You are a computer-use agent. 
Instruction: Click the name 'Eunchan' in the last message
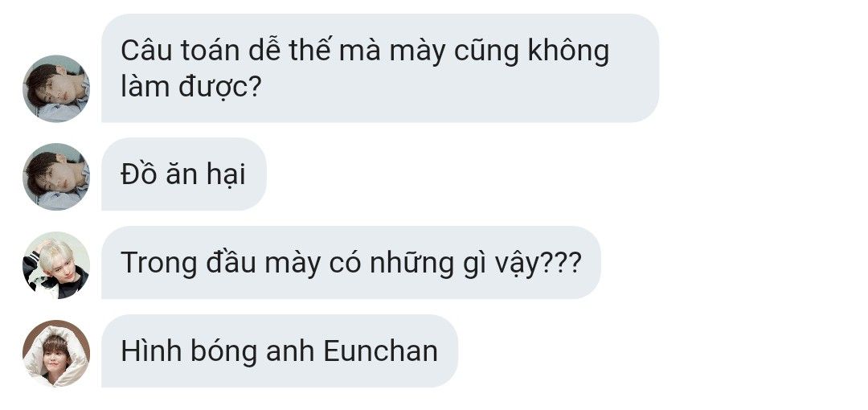coord(381,351)
